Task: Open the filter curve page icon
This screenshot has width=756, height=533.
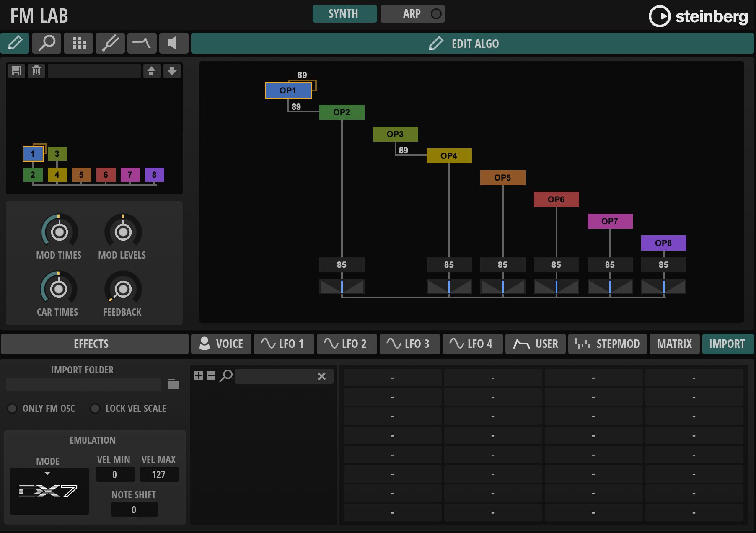Action: 142,43
